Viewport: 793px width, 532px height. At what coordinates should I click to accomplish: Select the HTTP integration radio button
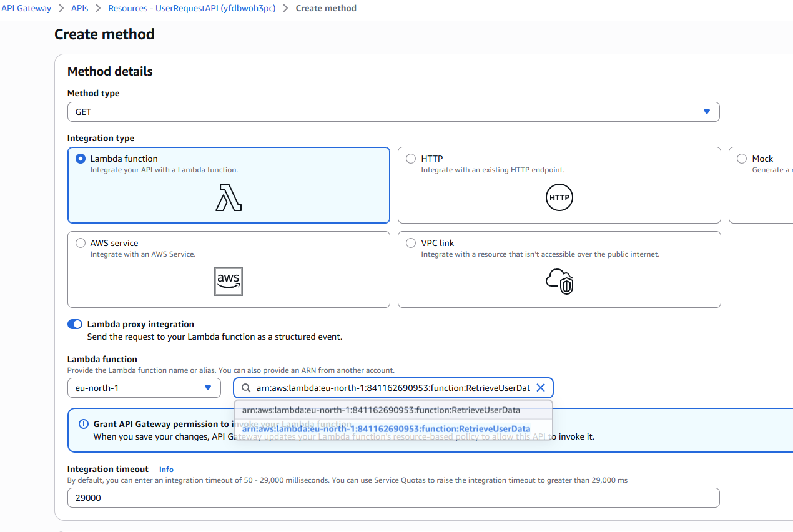click(411, 159)
